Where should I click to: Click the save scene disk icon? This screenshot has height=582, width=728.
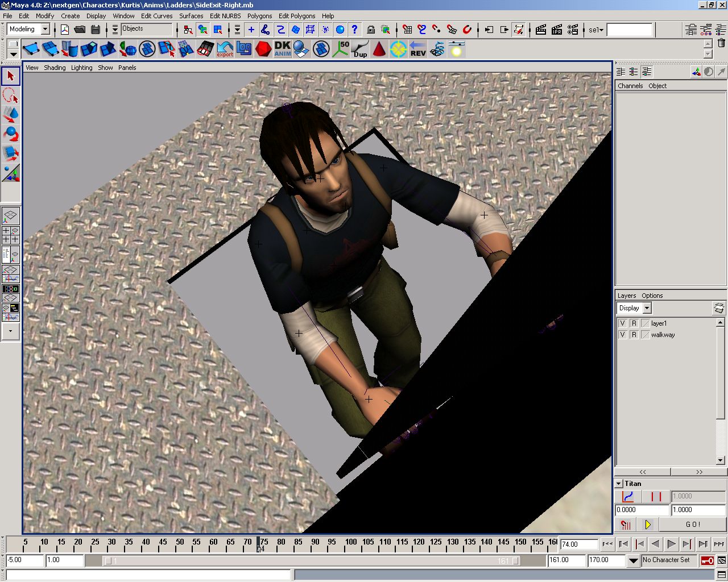coord(96,30)
